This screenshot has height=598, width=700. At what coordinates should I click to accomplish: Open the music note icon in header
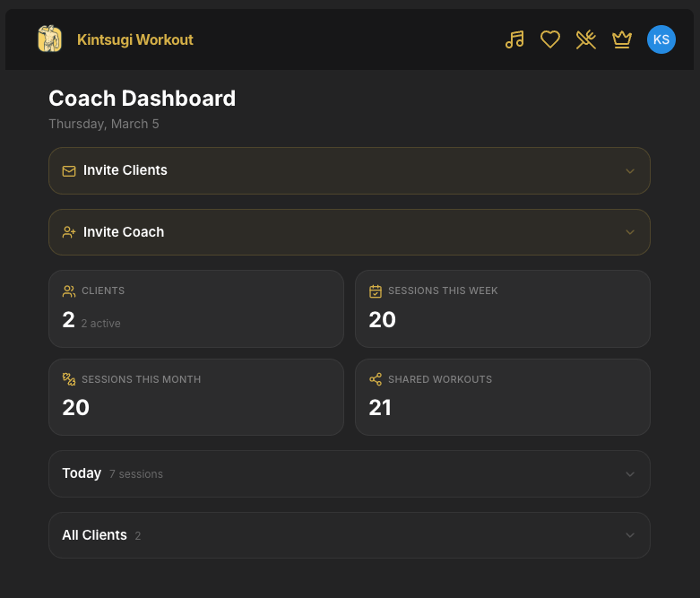click(x=514, y=39)
